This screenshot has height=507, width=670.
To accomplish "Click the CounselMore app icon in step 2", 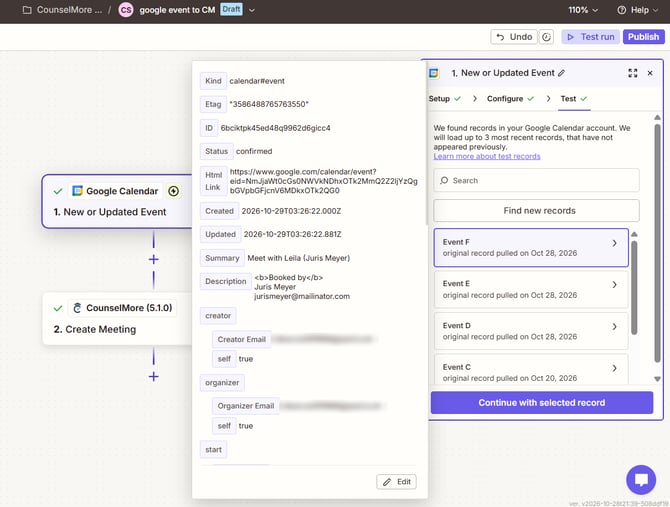I will coord(77,308).
